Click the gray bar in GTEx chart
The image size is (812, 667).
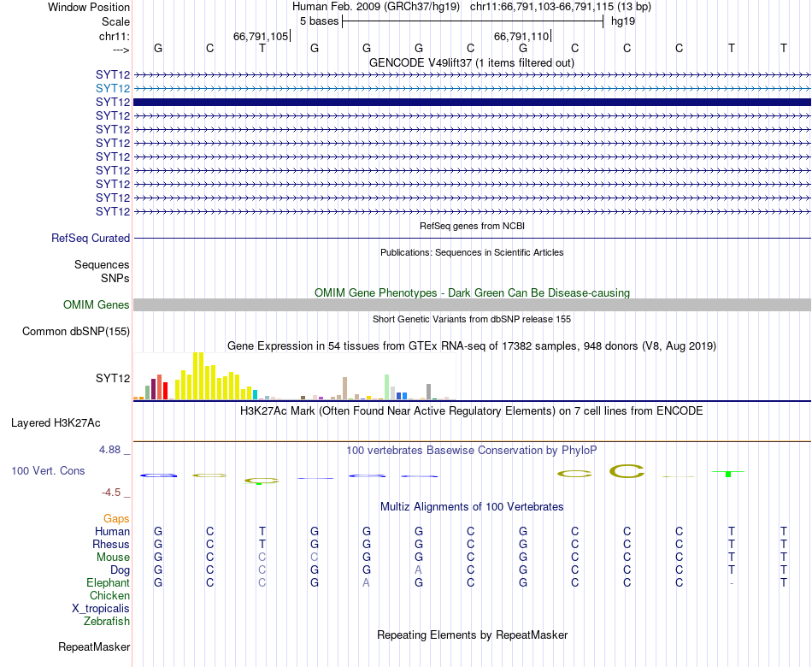(429, 392)
